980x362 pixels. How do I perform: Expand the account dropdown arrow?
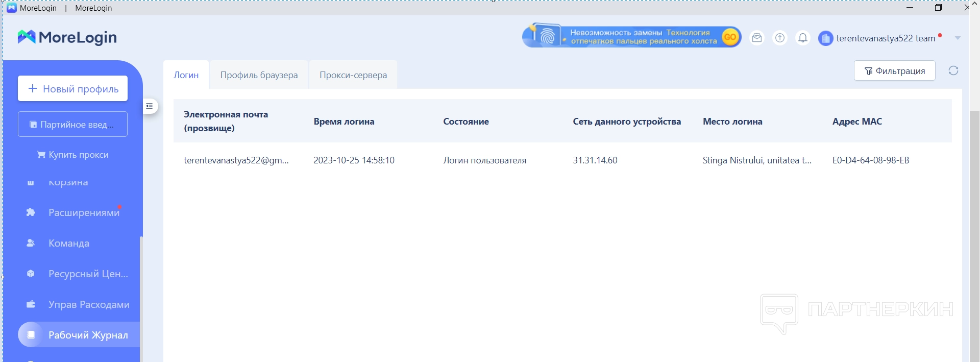(958, 38)
